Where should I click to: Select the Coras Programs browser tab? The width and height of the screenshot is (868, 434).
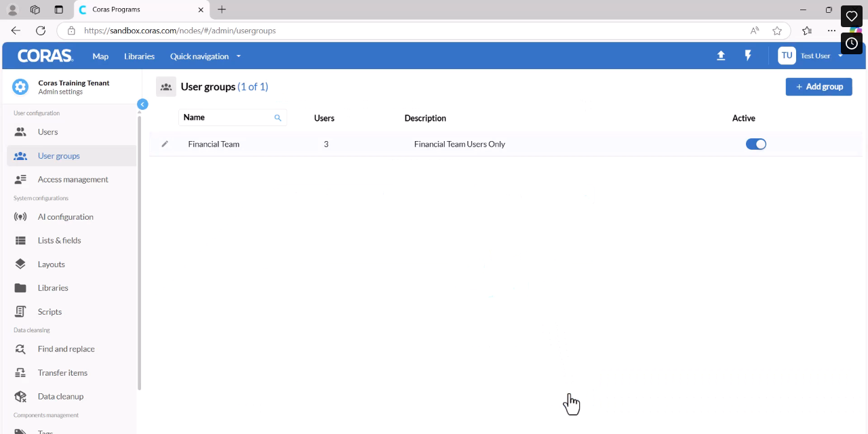coord(141,9)
